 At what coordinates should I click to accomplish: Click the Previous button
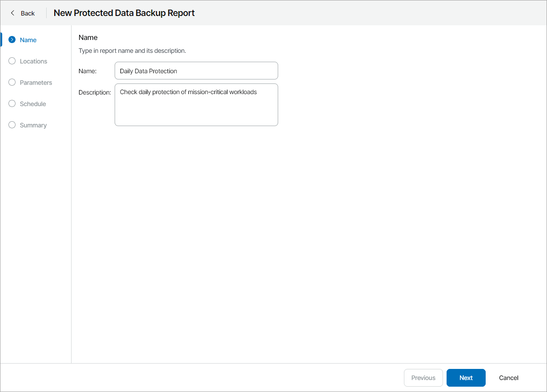[423, 377]
